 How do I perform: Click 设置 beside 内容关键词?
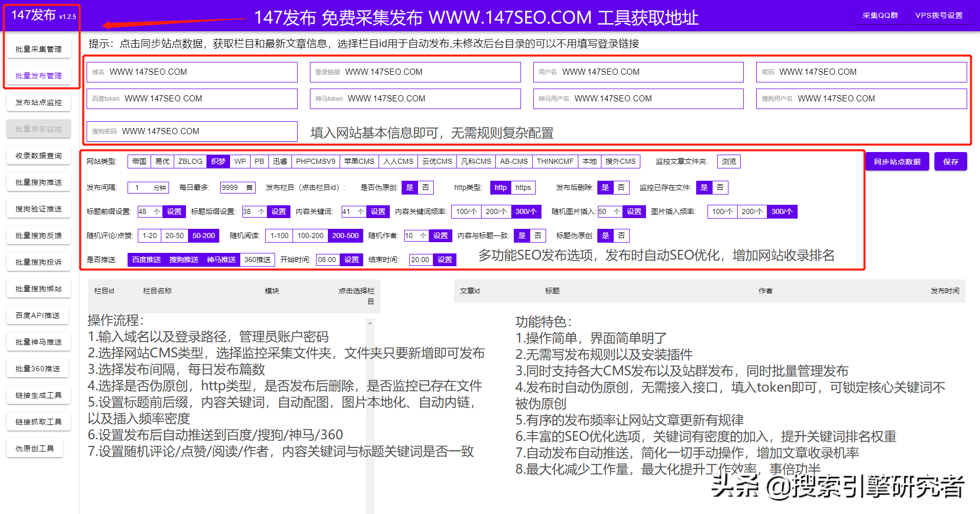378,211
